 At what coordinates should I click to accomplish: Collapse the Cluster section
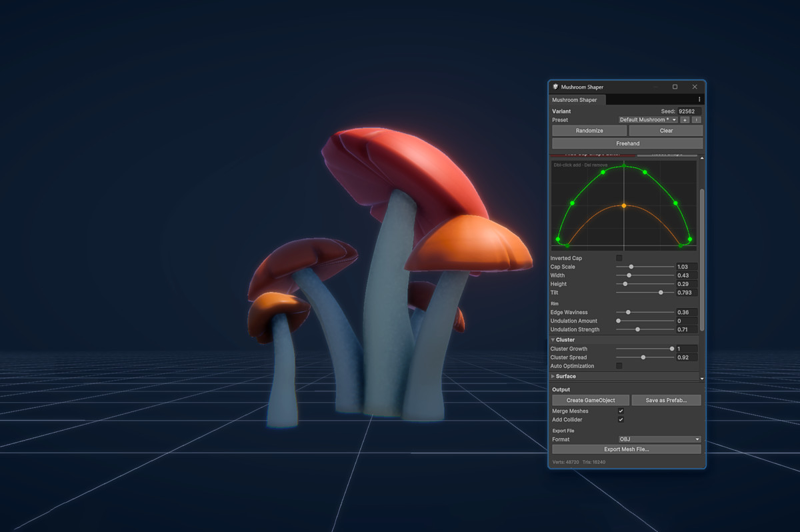click(x=553, y=340)
